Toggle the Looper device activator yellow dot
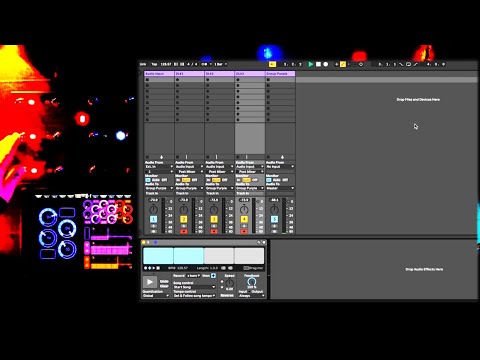The height and width of the screenshot is (360, 480). [x=144, y=242]
